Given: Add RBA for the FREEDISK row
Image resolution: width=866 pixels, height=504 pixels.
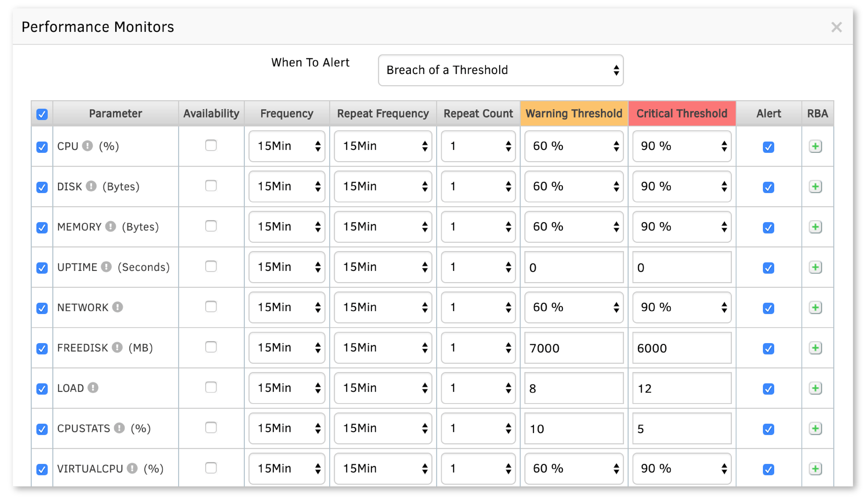Looking at the screenshot, I should coord(815,348).
